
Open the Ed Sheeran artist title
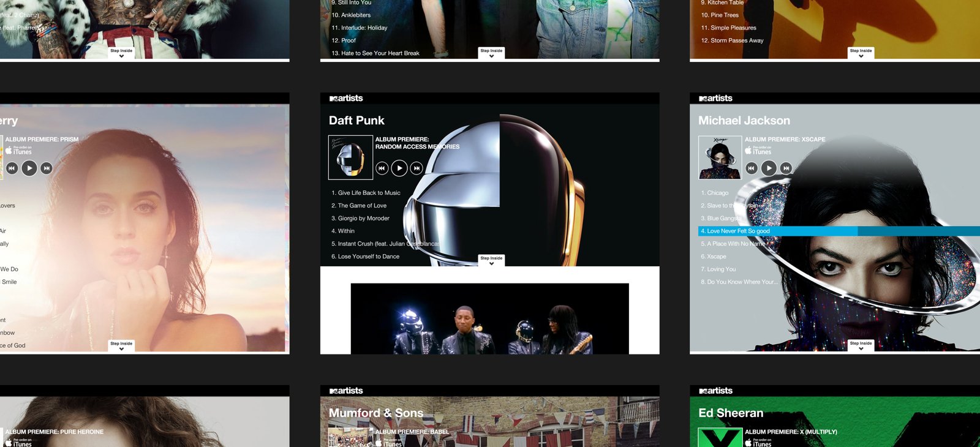[x=731, y=413]
